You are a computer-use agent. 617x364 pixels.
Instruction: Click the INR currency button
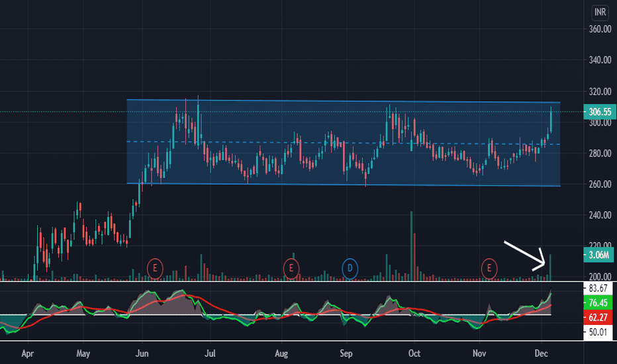pos(600,12)
